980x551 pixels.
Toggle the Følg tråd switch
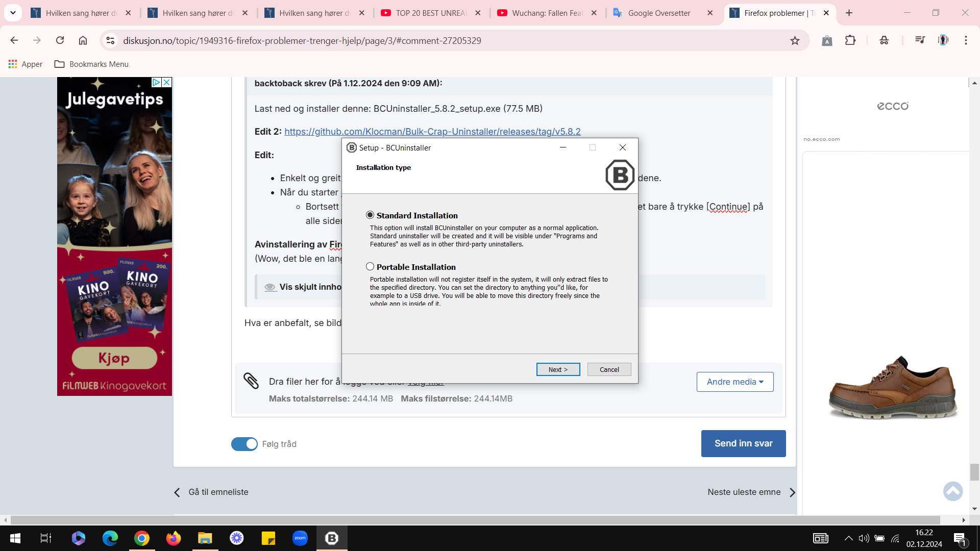[244, 444]
